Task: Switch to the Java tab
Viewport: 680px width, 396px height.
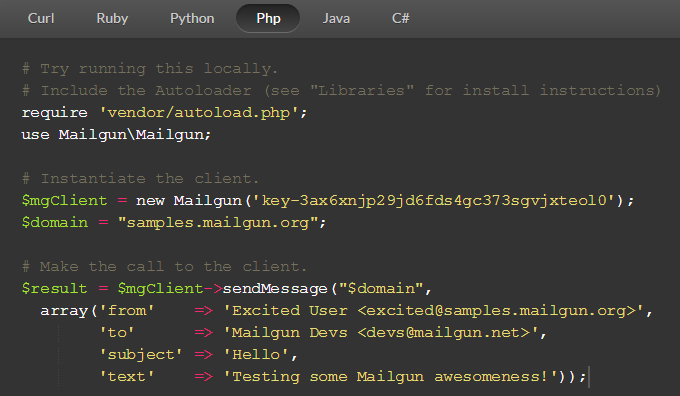Action: pos(336,18)
